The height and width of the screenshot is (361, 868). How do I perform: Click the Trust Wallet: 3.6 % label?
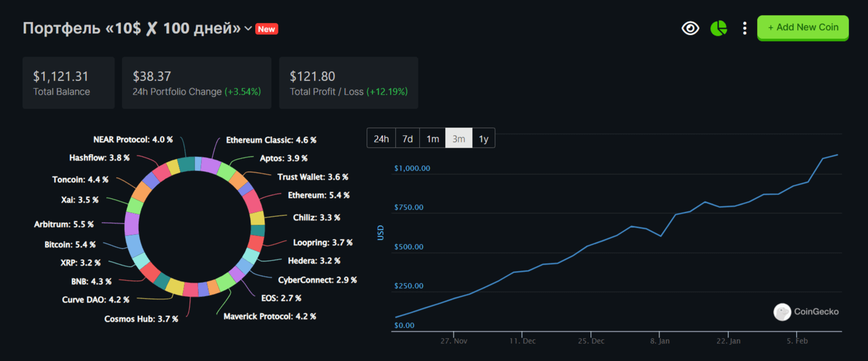(x=313, y=177)
